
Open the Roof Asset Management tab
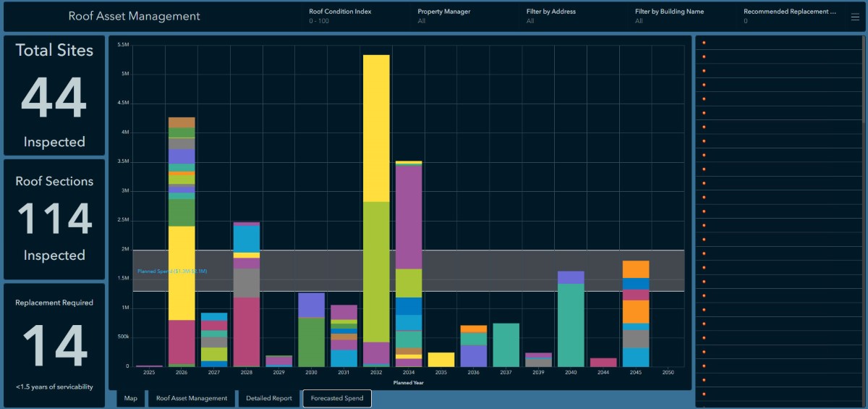pyautogui.click(x=192, y=398)
